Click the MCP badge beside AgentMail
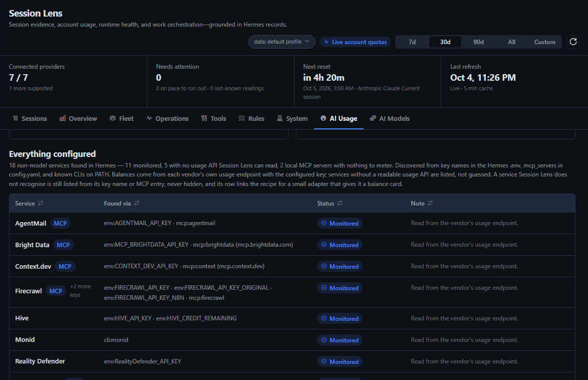 tap(60, 224)
